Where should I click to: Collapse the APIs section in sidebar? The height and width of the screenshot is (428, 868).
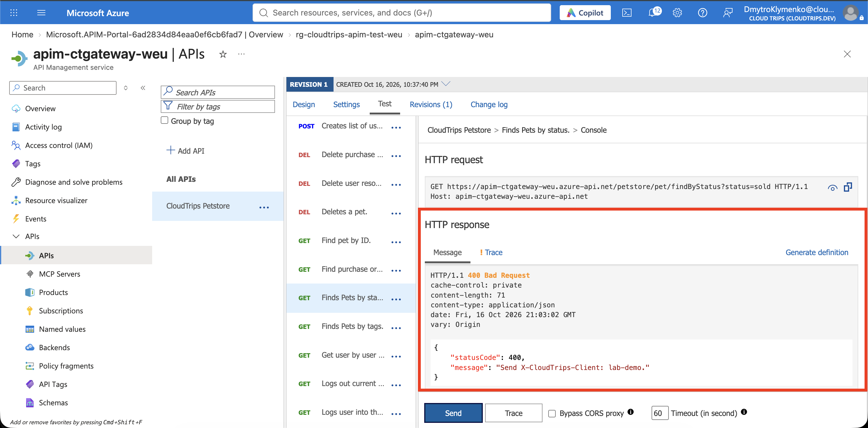click(16, 236)
